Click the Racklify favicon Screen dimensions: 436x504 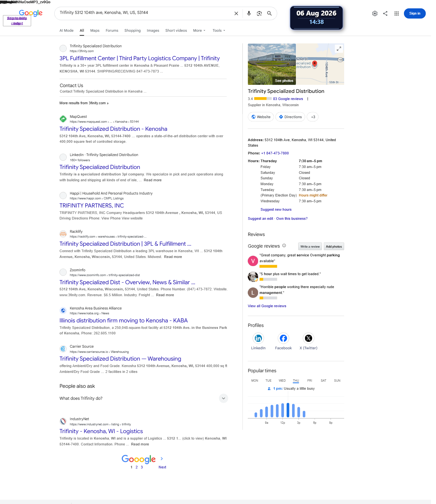[x=63, y=234]
